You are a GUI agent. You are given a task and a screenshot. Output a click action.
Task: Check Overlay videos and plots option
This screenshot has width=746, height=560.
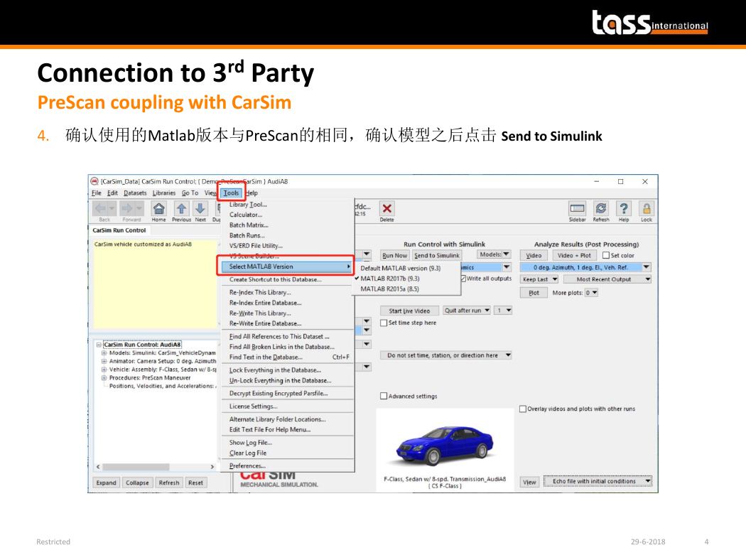523,409
